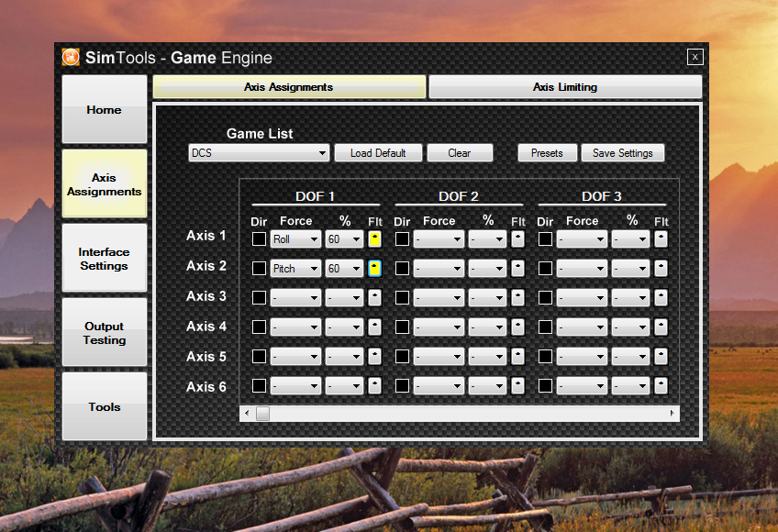Toggle Axis 1 DOF 2 filter button
The image size is (778, 532).
(517, 239)
